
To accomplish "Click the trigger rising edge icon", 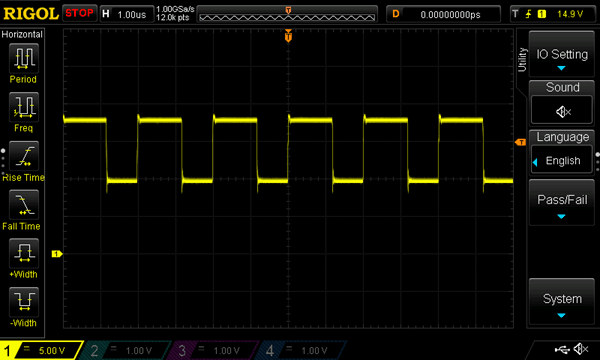I will click(528, 14).
